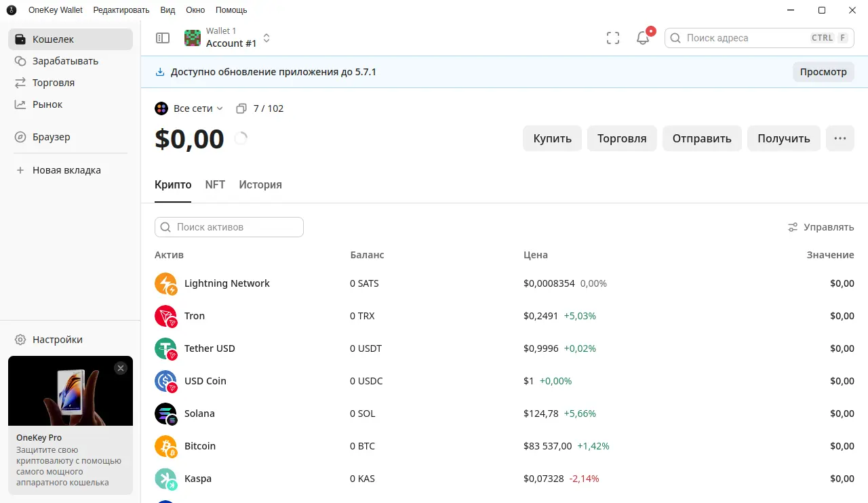Focus the Поиск активов search field
This screenshot has height=503, width=868.
point(229,227)
